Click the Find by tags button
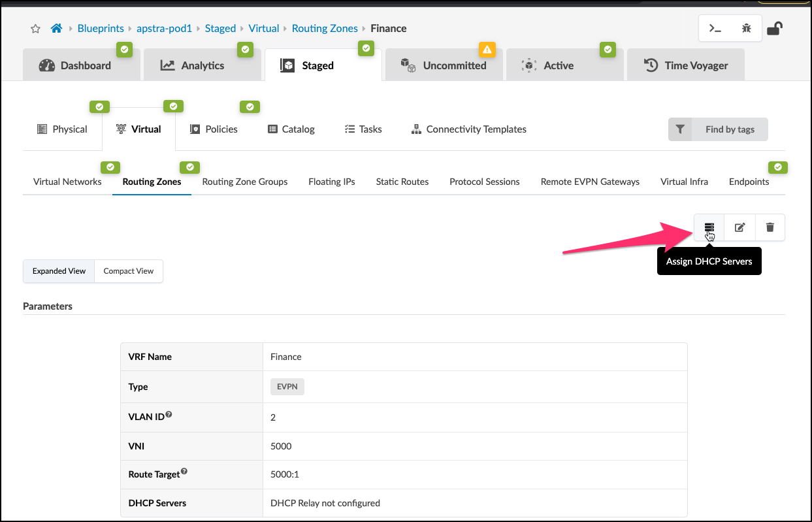 718,129
